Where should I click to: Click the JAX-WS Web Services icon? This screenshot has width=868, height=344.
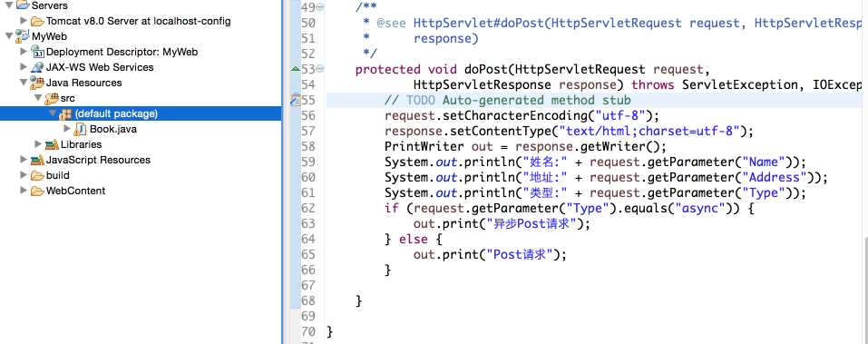click(37, 67)
